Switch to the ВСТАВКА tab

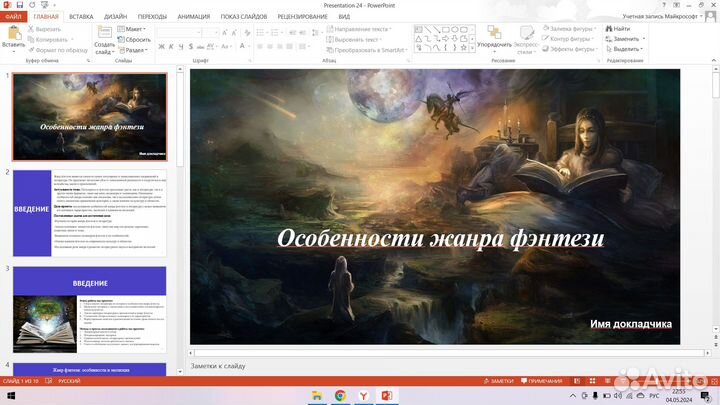point(81,17)
